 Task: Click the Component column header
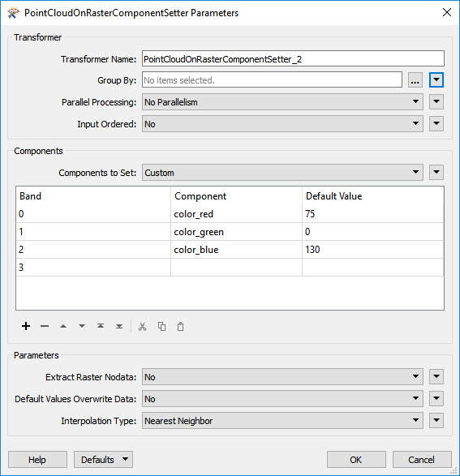pyautogui.click(x=237, y=196)
